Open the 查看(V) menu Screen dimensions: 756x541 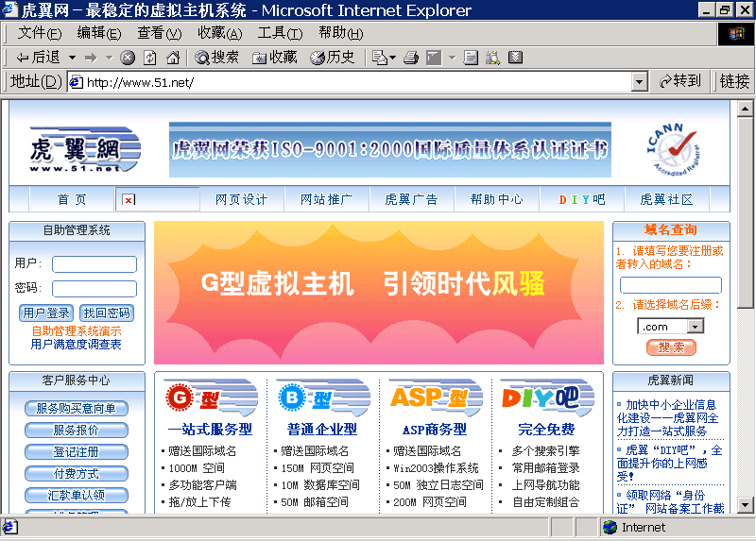point(160,33)
